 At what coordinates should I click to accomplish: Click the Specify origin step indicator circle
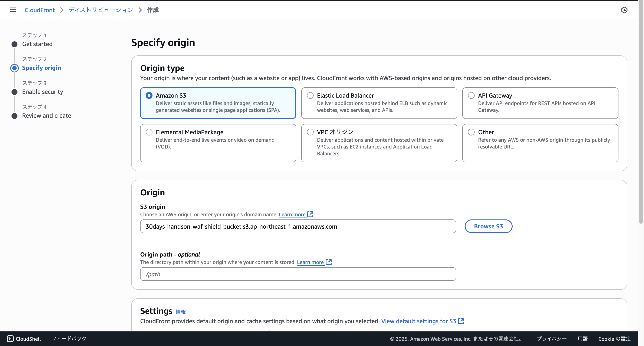tap(14, 68)
